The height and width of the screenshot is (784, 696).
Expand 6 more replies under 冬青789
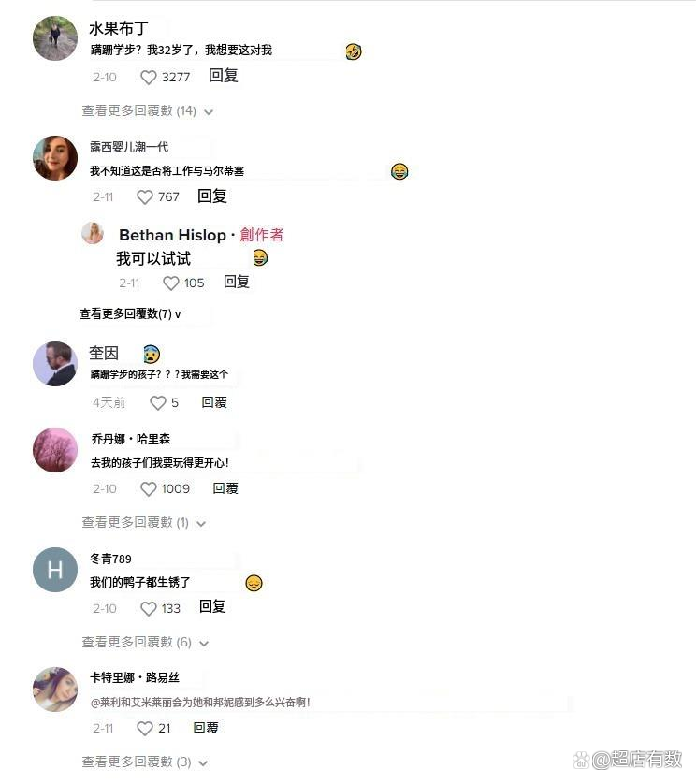click(x=145, y=643)
